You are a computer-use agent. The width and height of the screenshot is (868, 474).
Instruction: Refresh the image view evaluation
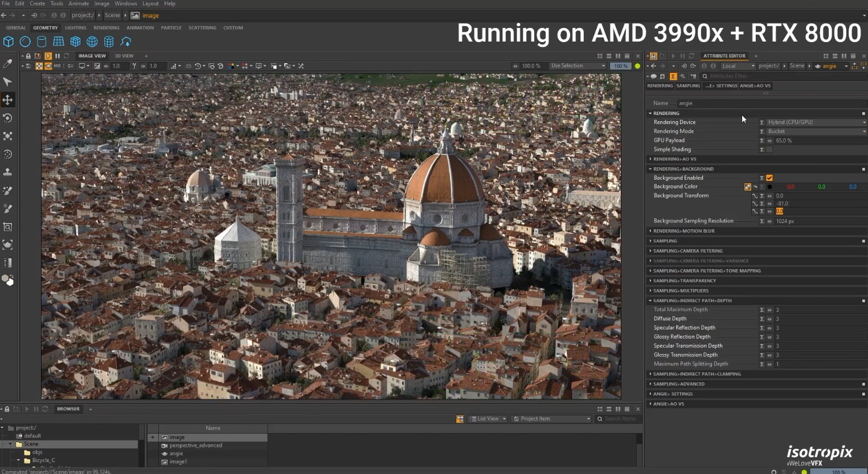66,56
